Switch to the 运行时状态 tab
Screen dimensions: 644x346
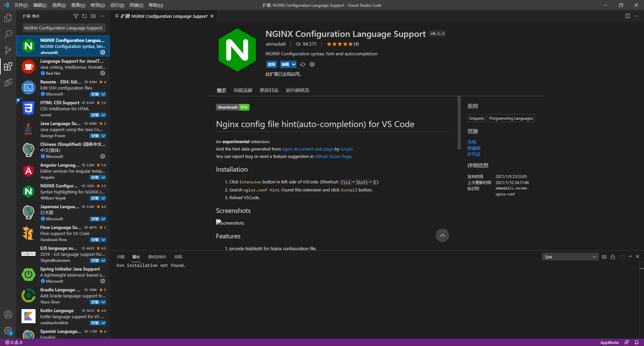[x=298, y=90]
